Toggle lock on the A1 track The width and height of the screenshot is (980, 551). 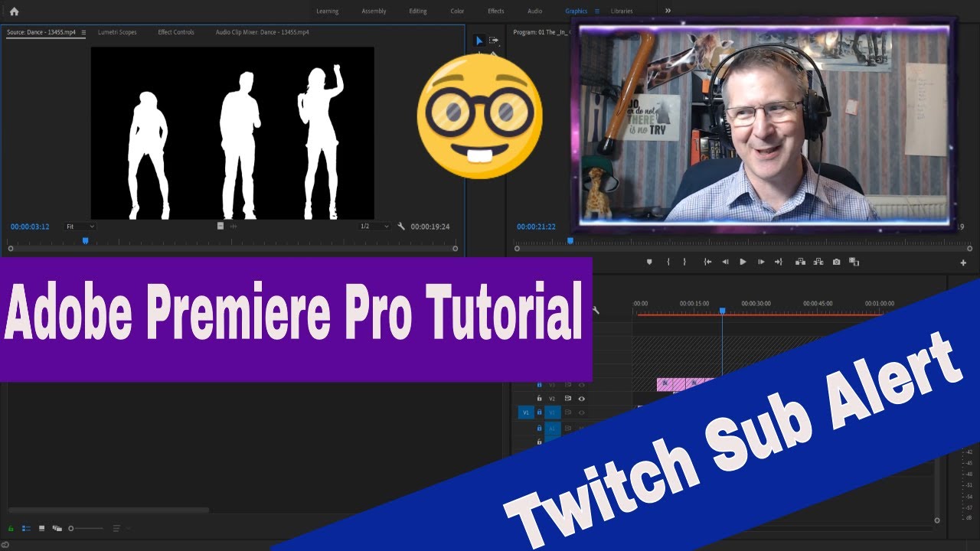click(x=539, y=429)
